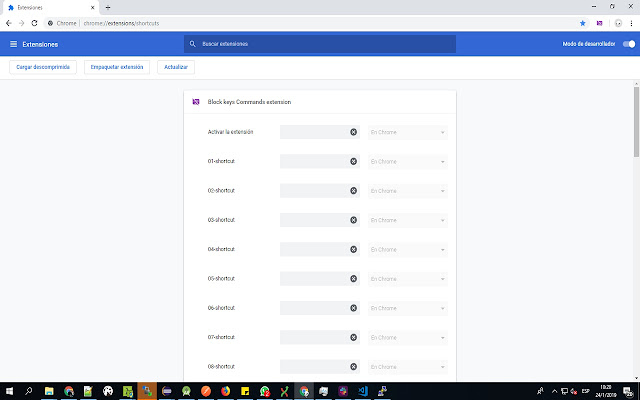Clear the 03-shortcut key binding

coord(353,220)
